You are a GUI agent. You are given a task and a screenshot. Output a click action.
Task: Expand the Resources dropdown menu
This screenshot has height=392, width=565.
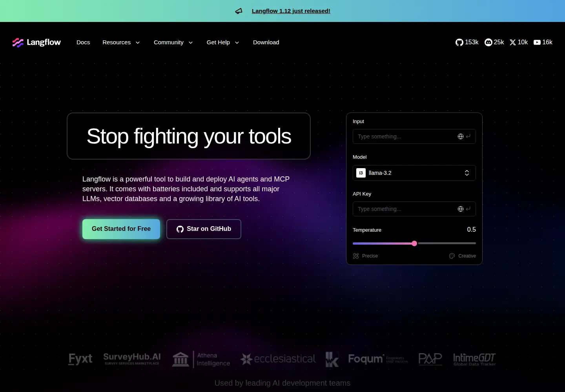(121, 42)
